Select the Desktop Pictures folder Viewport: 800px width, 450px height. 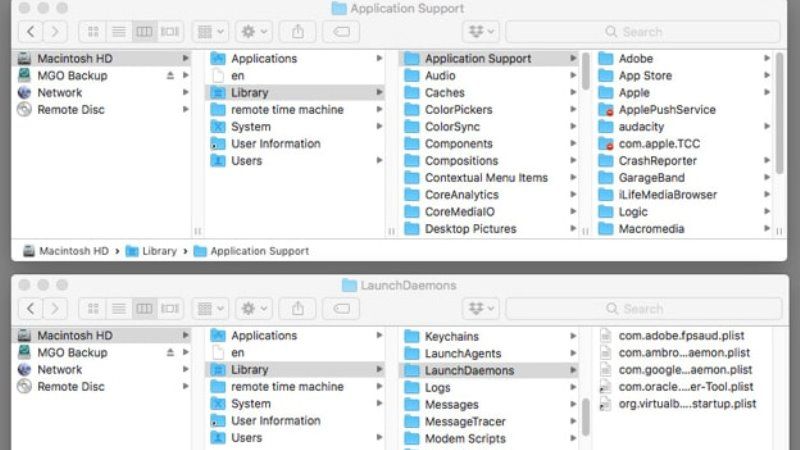tap(489, 229)
